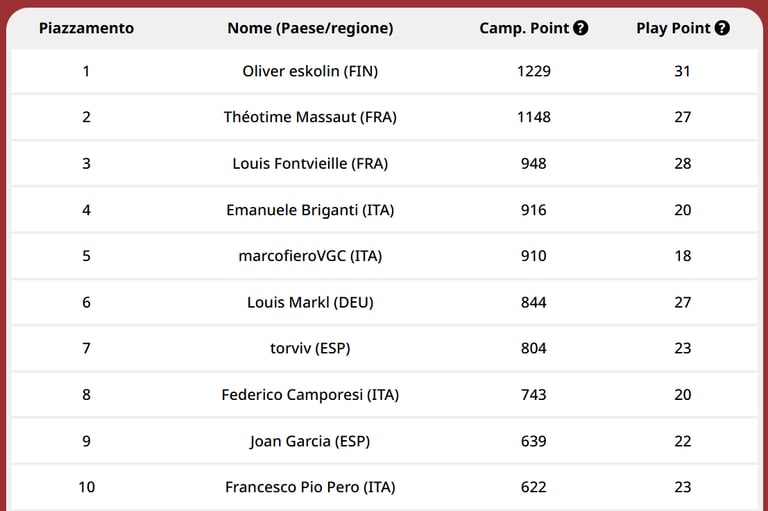Click the Camp. Point column header text
The width and height of the screenshot is (768, 511).
point(524,28)
